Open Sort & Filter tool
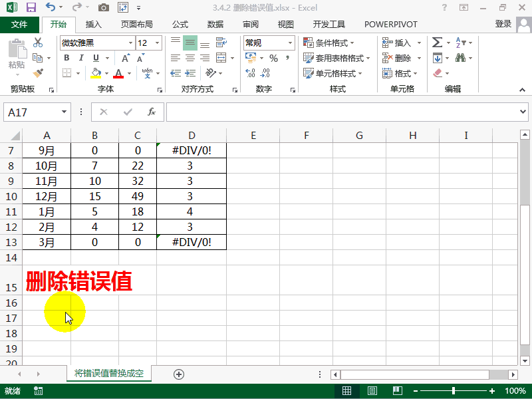Viewport: 532px width, 399px height. 460,43
